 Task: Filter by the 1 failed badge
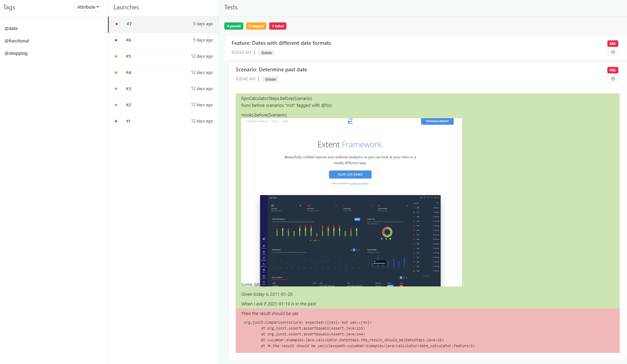(x=278, y=26)
